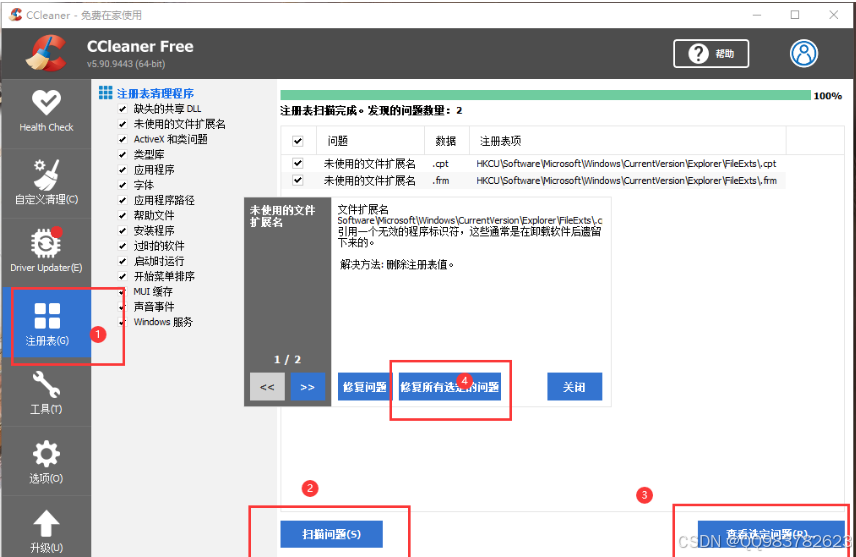
Task: Toggle 过时的软件 checkbox
Action: (x=122, y=246)
